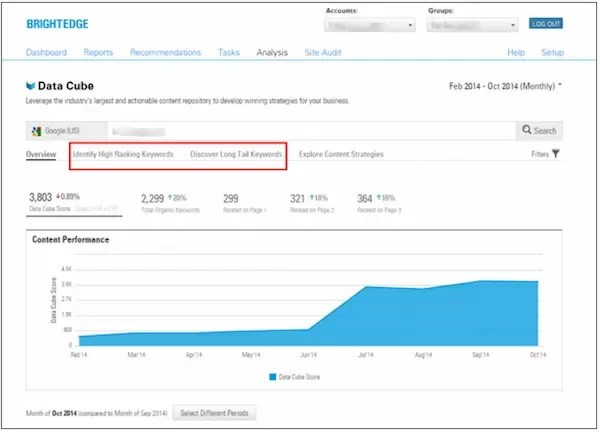Image resolution: width=600 pixels, height=432 pixels.
Task: Click the Google (US) search engine icon
Action: pos(37,131)
